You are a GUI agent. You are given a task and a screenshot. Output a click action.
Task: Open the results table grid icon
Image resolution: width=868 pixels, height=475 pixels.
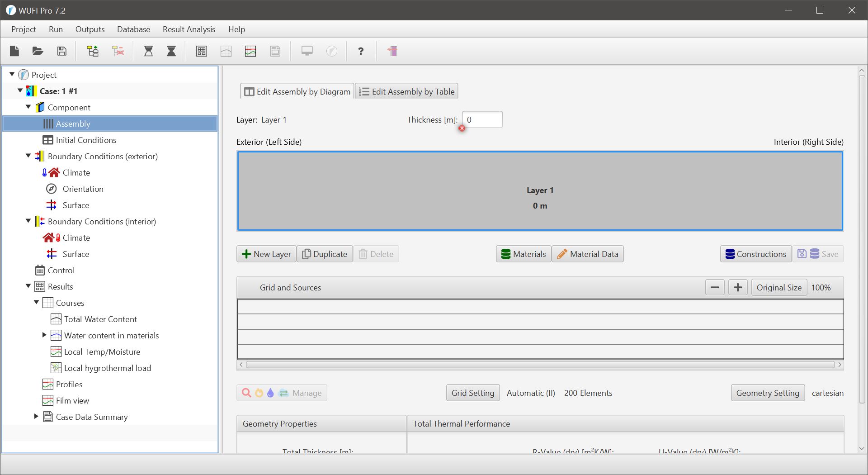[x=202, y=51]
